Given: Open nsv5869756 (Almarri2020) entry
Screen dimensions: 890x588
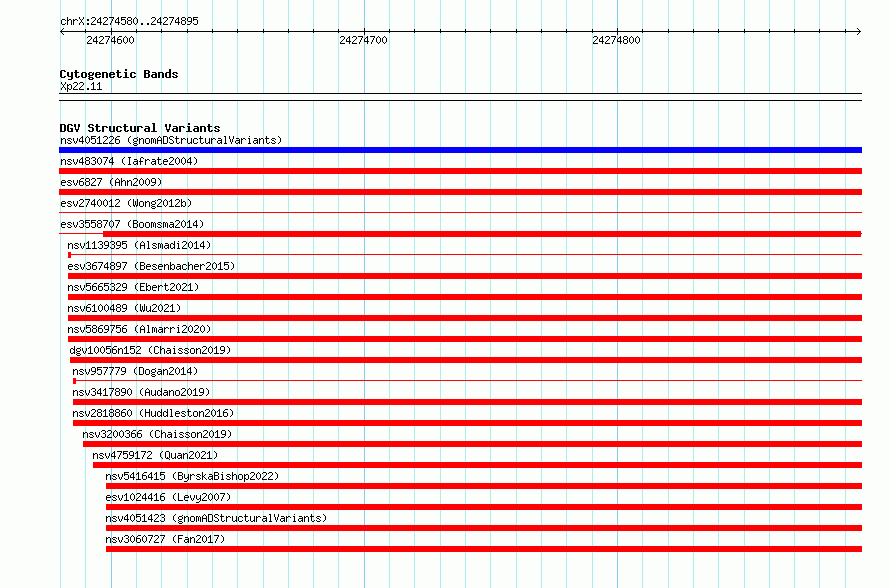Looking at the screenshot, I should tap(139, 329).
